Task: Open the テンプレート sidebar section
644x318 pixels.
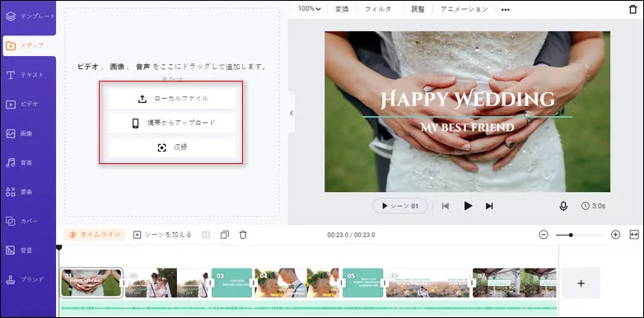Action: (29, 16)
